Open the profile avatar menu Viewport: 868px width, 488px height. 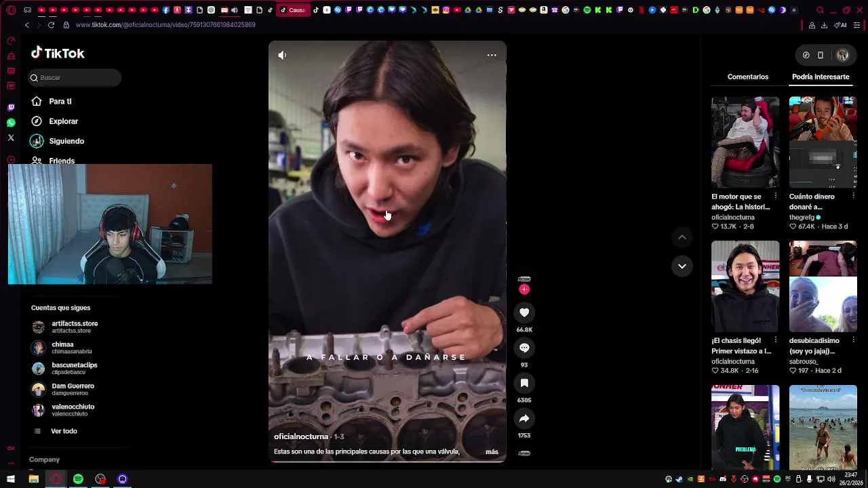(843, 55)
